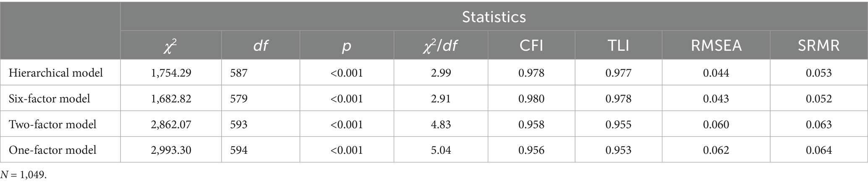Select the CFI value 0.980

tap(531, 98)
